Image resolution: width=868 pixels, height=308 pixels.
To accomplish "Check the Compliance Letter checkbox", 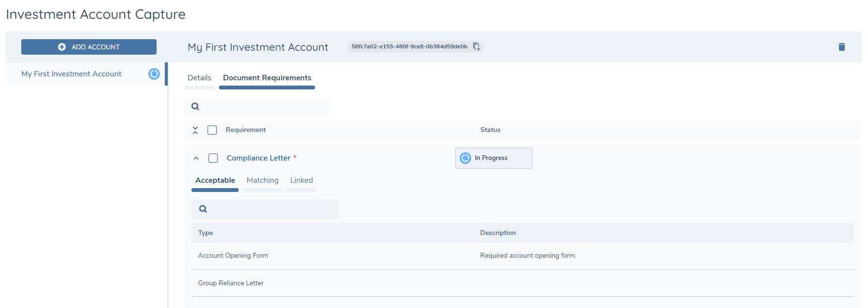I will 213,158.
